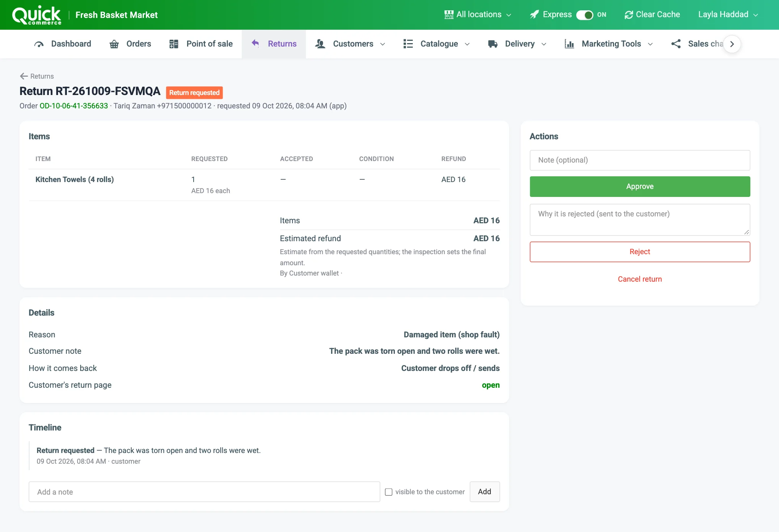This screenshot has width=779, height=532.
Task: Expand the Catalogue menu chevron
Action: coord(467,44)
